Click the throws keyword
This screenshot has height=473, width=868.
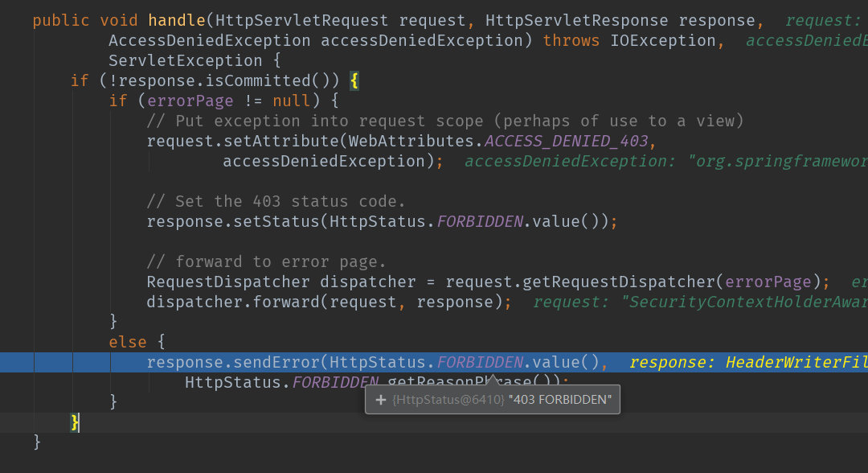[x=571, y=40]
